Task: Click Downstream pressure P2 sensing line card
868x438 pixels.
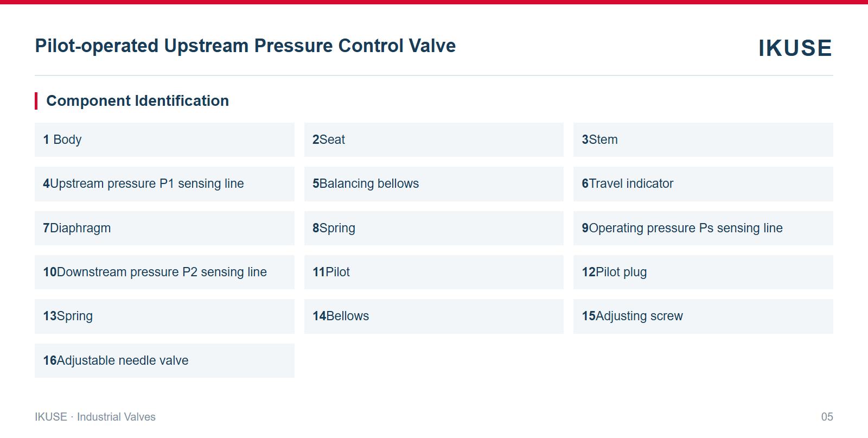Action: [164, 272]
